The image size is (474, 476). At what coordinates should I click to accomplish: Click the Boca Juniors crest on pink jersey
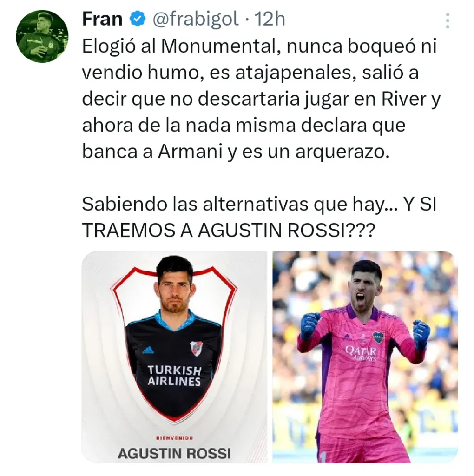pyautogui.click(x=378, y=337)
